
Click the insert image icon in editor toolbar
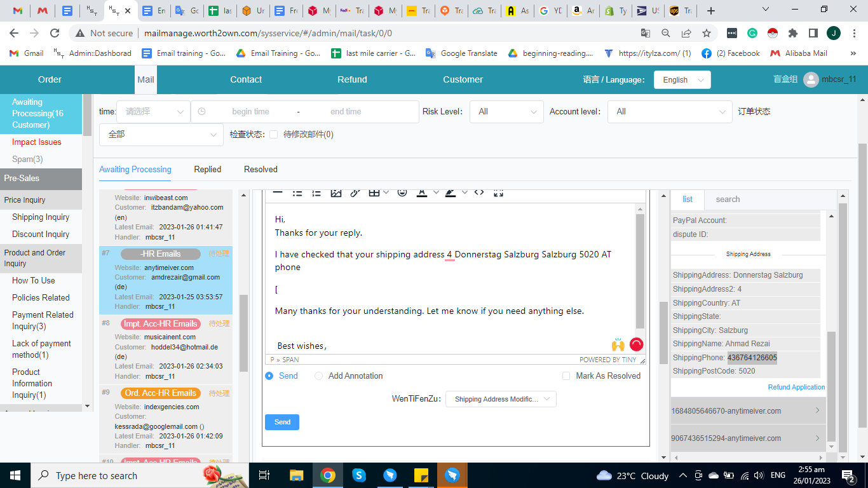pos(336,193)
